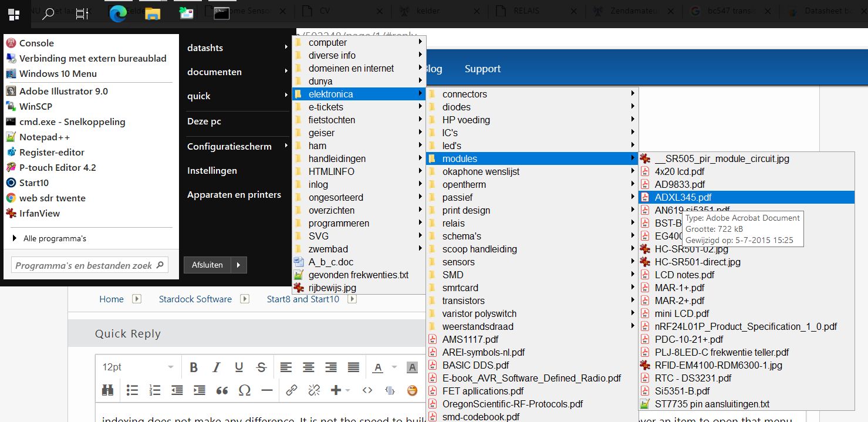
Task: Pick the background highlight color swatch
Action: (412, 367)
